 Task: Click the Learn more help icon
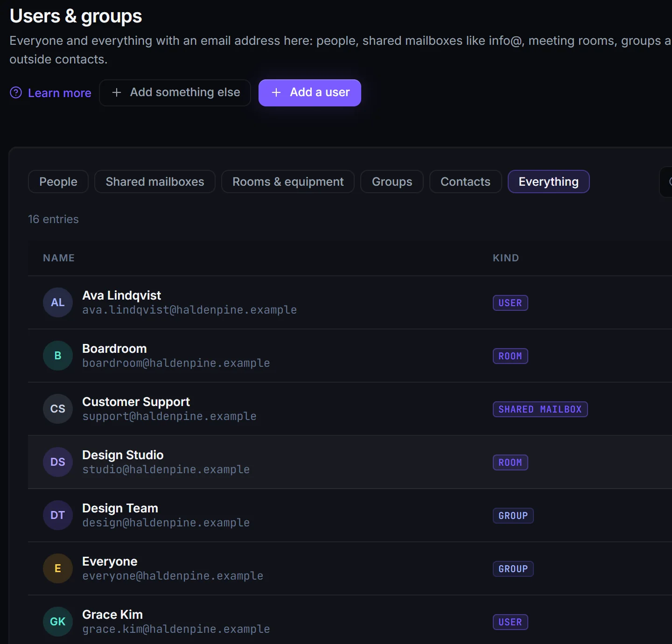pos(16,93)
